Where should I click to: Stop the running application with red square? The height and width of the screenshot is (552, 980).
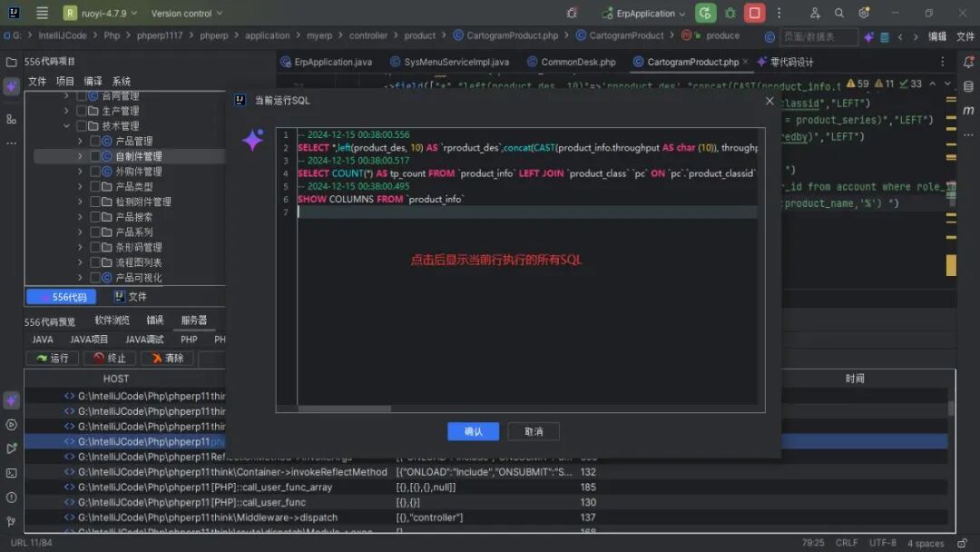(754, 13)
